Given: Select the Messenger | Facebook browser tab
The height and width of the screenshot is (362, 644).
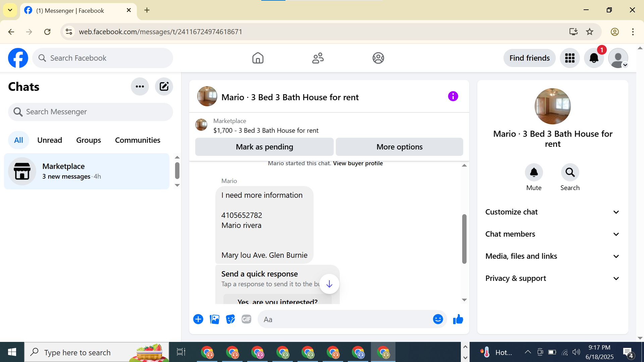Looking at the screenshot, I should tap(78, 10).
